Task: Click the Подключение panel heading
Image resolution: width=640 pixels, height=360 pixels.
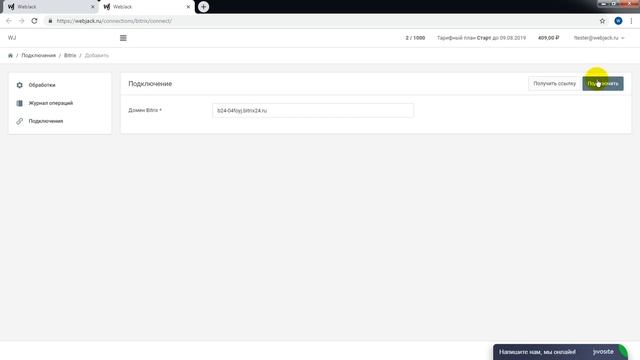Action: [x=150, y=84]
